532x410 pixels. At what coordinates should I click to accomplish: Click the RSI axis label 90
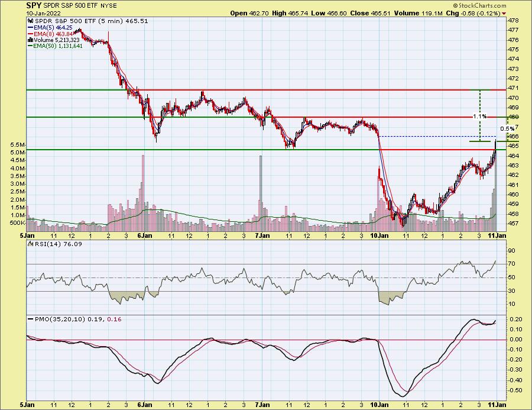[512, 251]
